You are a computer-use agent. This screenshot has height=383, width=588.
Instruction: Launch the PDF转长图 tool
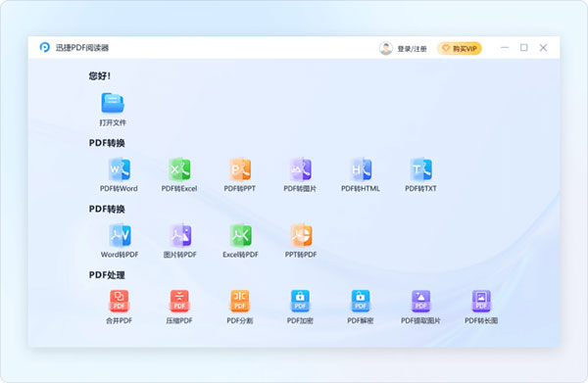coord(481,301)
